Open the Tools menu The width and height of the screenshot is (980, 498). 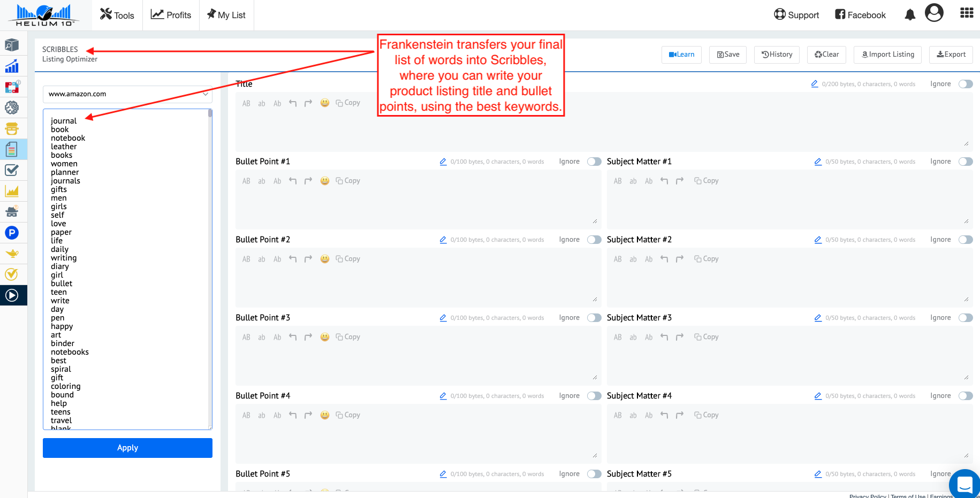(x=117, y=15)
